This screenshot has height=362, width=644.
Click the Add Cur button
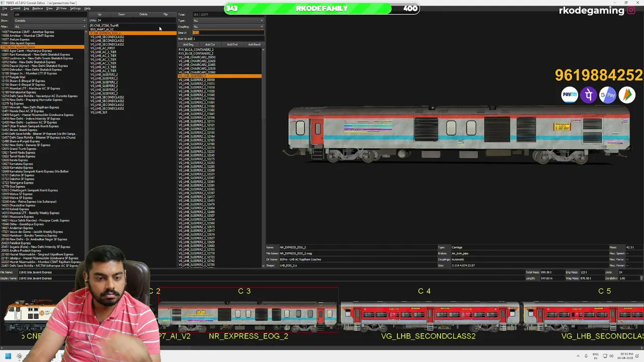[210, 45]
